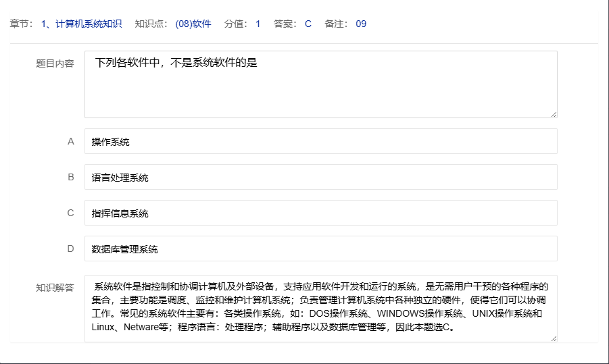Click inside the 知识解答 explanation text area

click(x=320, y=308)
